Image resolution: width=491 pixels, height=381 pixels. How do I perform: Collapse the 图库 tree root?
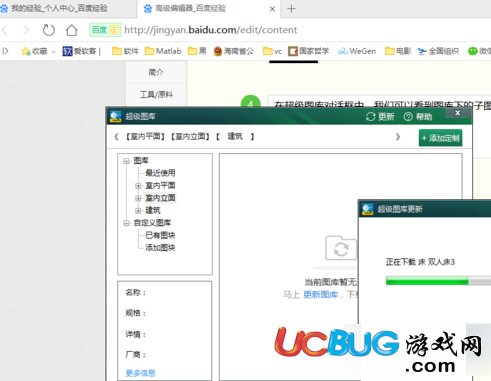point(126,161)
